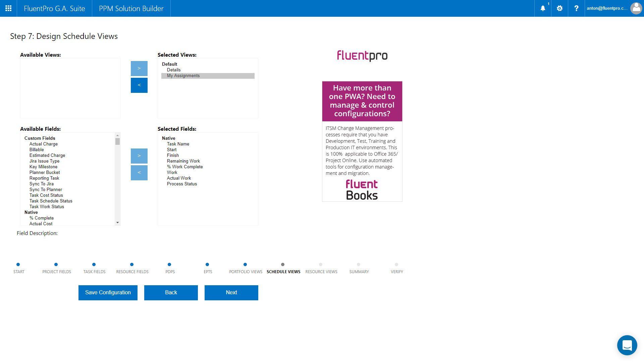Image resolution: width=644 pixels, height=362 pixels.
Task: Open the user profile avatar
Action: coord(636,8)
